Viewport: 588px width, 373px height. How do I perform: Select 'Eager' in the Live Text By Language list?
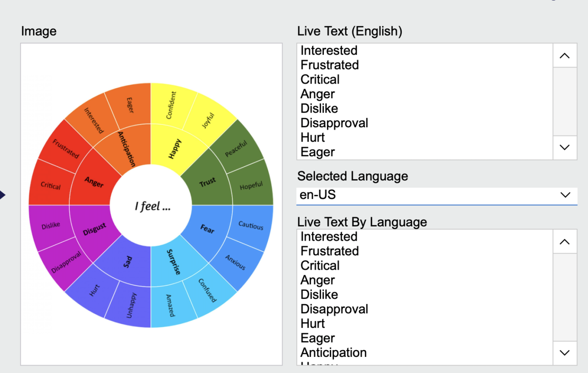point(317,338)
